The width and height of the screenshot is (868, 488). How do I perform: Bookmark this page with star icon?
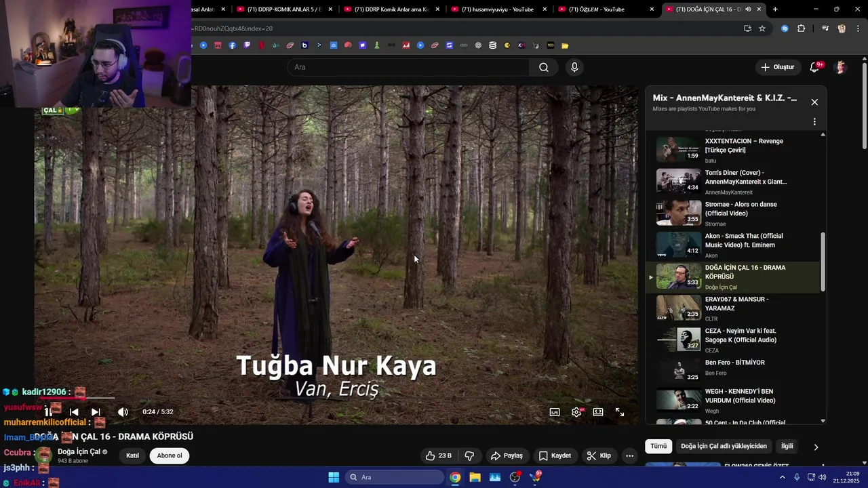click(762, 28)
